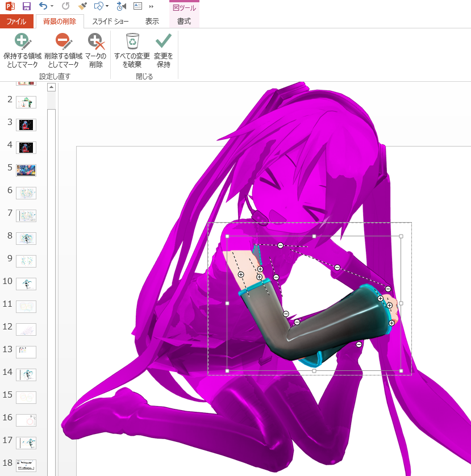Click the minus mark below the forearm sleeve
Viewport: 471px width, 476px height.
[x=359, y=344]
